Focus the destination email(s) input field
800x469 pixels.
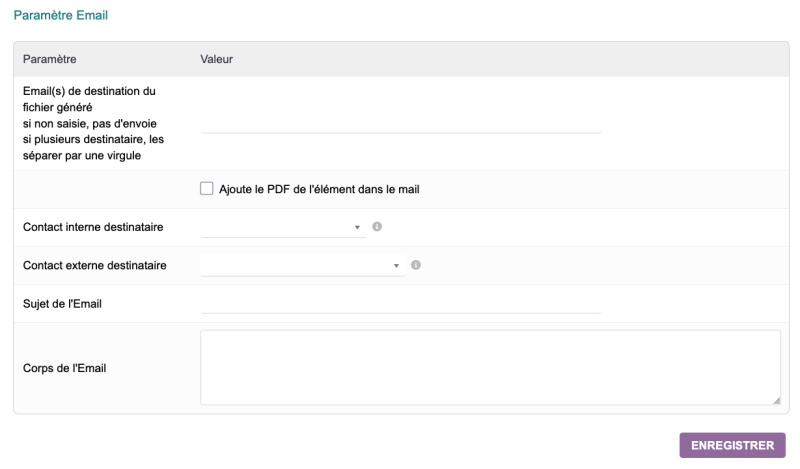click(x=400, y=123)
